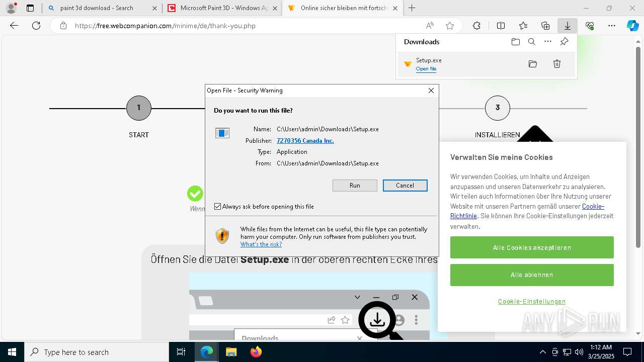Viewport: 644px width, 362px height.
Task: Open the Extensions puzzle icon
Action: pyautogui.click(x=476, y=26)
